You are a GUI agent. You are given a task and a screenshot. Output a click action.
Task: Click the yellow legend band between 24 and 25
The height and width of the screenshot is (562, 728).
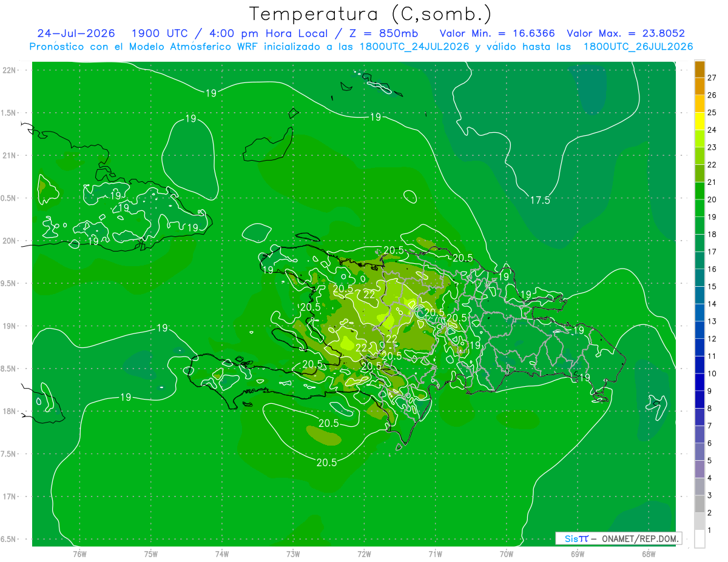tap(699, 121)
